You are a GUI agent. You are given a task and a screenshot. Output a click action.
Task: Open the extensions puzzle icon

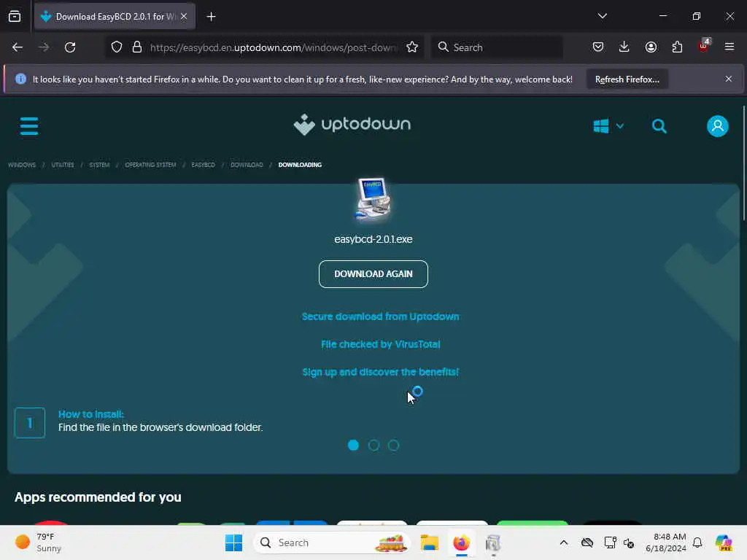(677, 47)
